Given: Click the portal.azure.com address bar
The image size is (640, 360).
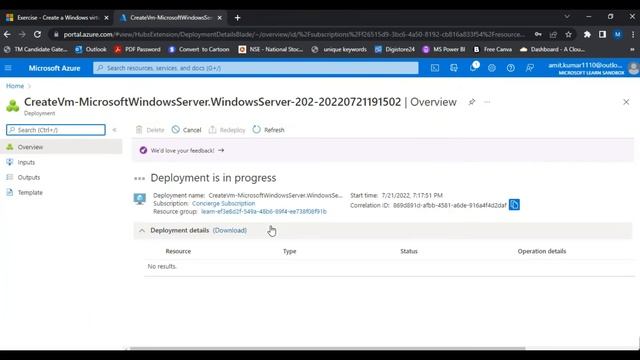Looking at the screenshot, I should tap(293, 35).
